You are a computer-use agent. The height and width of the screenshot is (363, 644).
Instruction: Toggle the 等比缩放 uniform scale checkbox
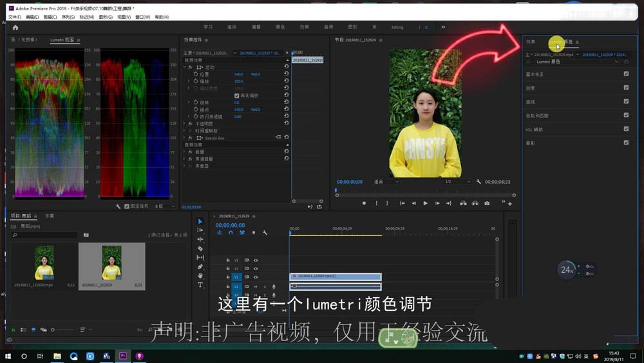pyautogui.click(x=237, y=95)
